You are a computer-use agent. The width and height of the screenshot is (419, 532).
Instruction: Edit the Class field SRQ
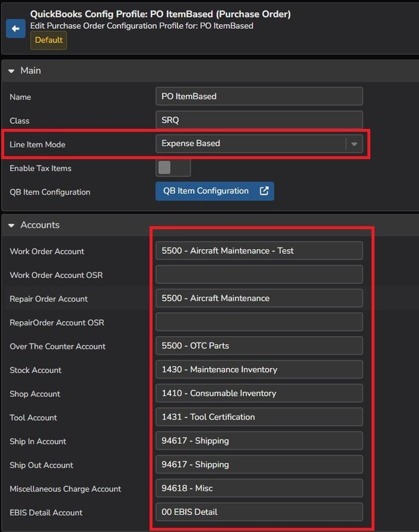pyautogui.click(x=259, y=120)
